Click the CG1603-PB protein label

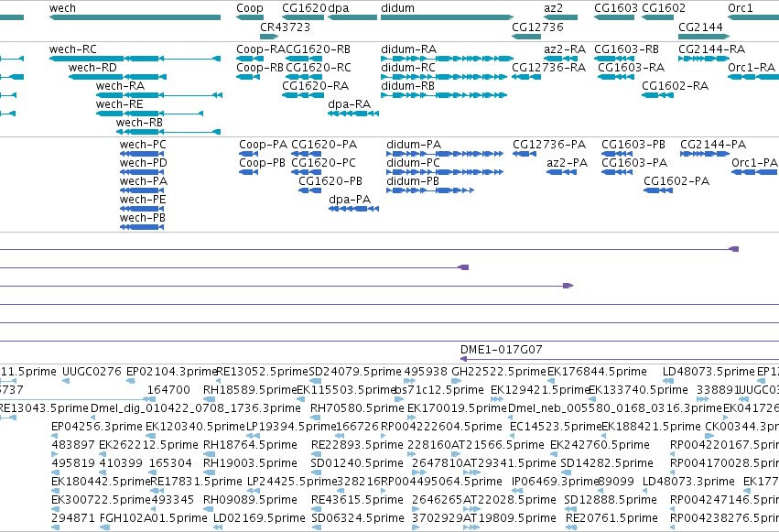tap(633, 145)
